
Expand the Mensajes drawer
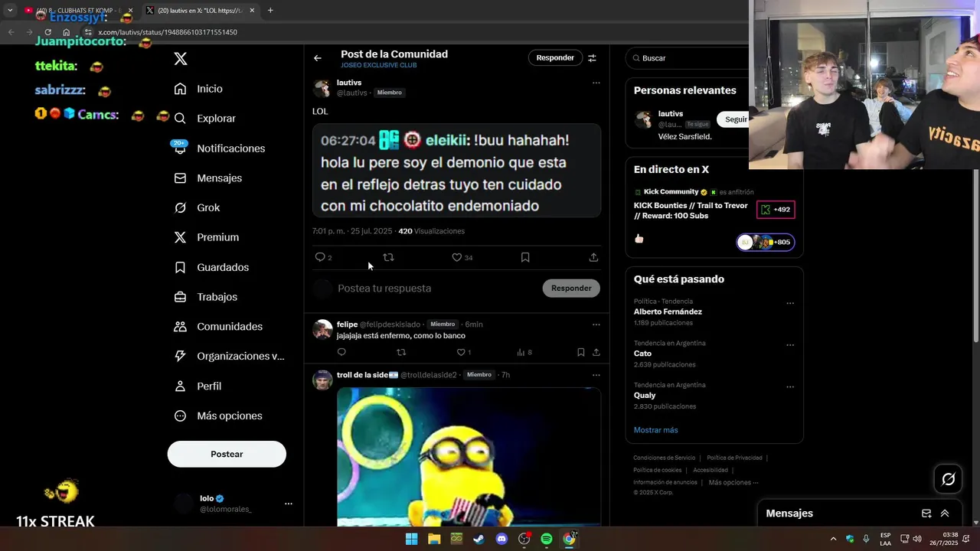(945, 514)
